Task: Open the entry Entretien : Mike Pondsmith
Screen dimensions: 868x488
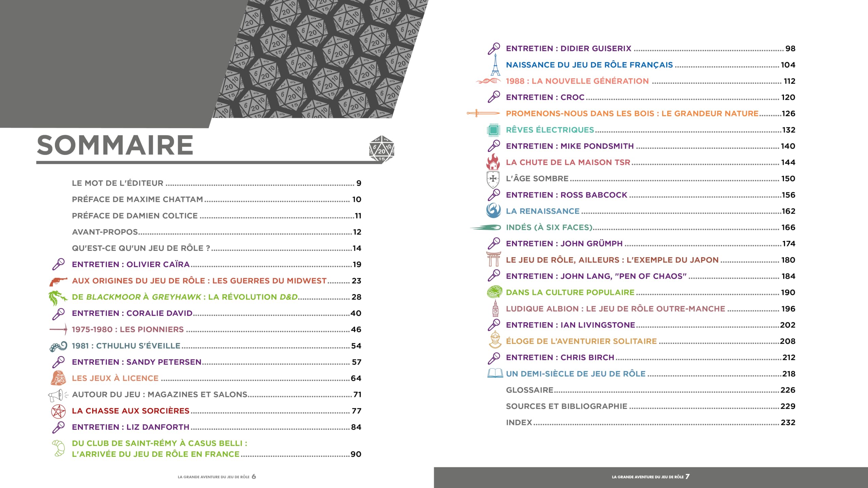Action: 650,146
